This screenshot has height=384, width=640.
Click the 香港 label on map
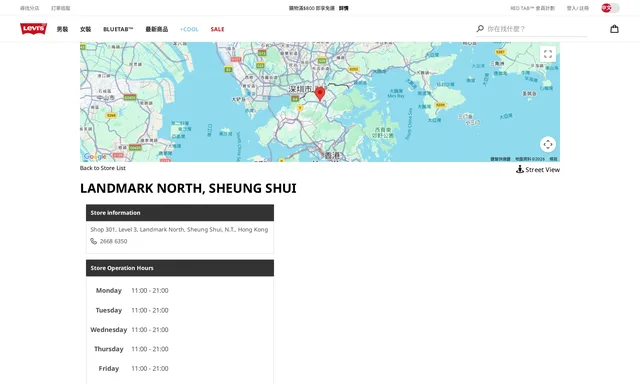pyautogui.click(x=331, y=155)
